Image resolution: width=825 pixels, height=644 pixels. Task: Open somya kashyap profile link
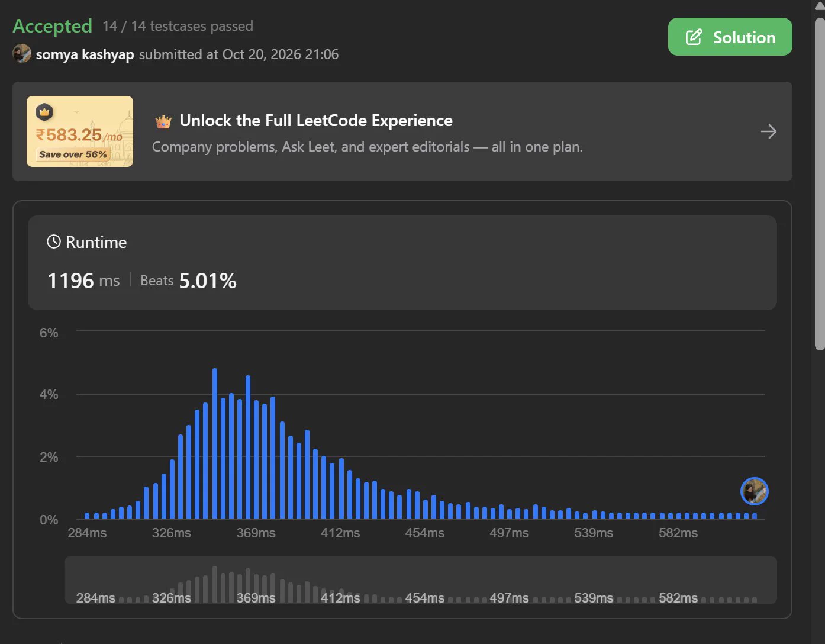point(85,54)
